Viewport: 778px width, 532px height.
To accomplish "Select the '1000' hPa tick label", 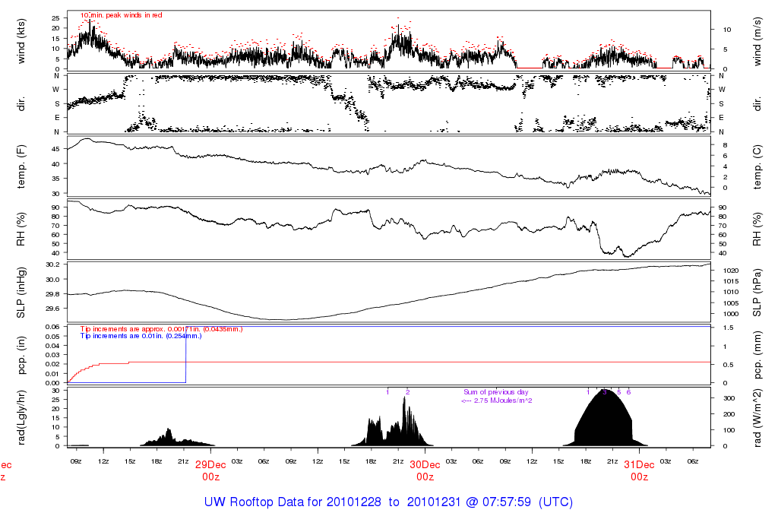I will coord(731,314).
